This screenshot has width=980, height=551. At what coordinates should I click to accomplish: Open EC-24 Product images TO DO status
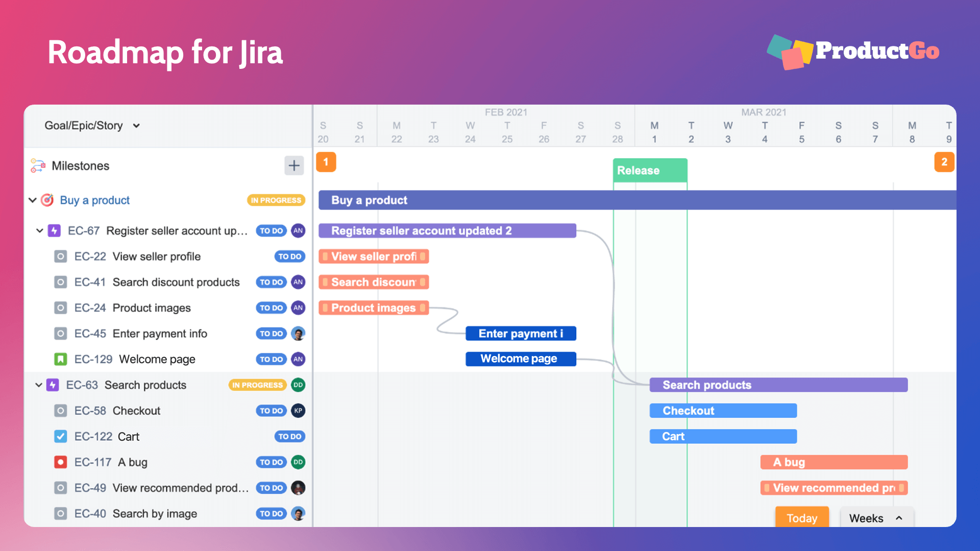tap(271, 308)
